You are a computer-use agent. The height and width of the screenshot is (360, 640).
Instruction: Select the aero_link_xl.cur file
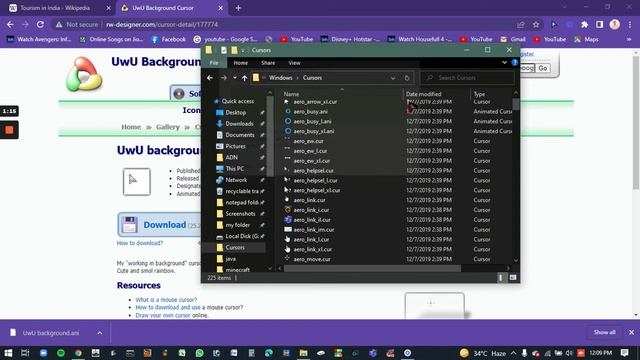coord(312,249)
